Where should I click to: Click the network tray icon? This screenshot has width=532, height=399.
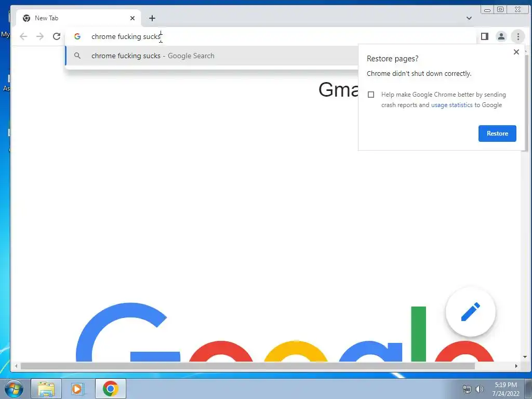tap(467, 389)
